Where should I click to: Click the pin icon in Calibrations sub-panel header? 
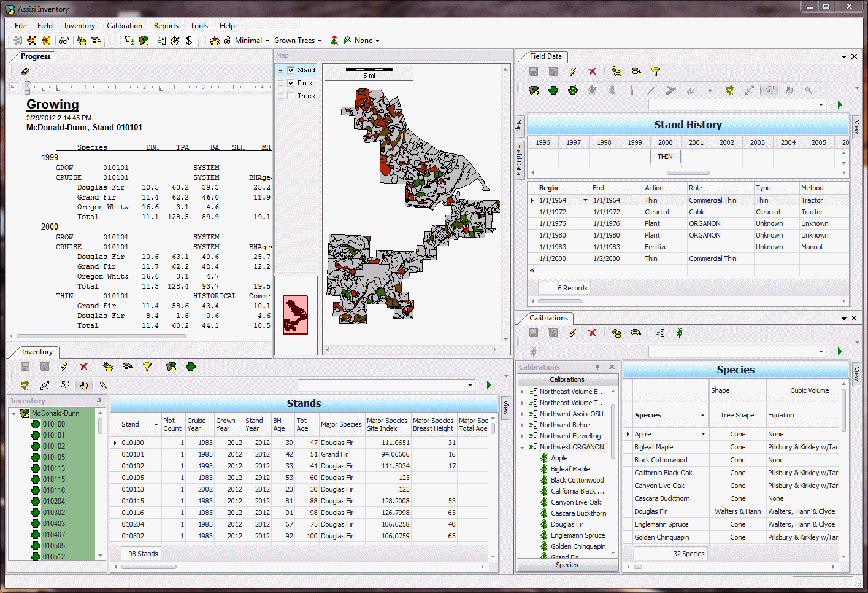point(597,366)
